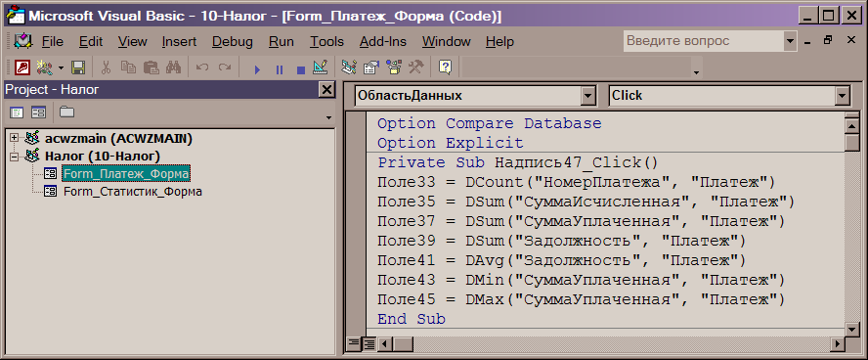Click the Reset stop icon
The height and width of the screenshot is (360, 868).
[x=301, y=69]
